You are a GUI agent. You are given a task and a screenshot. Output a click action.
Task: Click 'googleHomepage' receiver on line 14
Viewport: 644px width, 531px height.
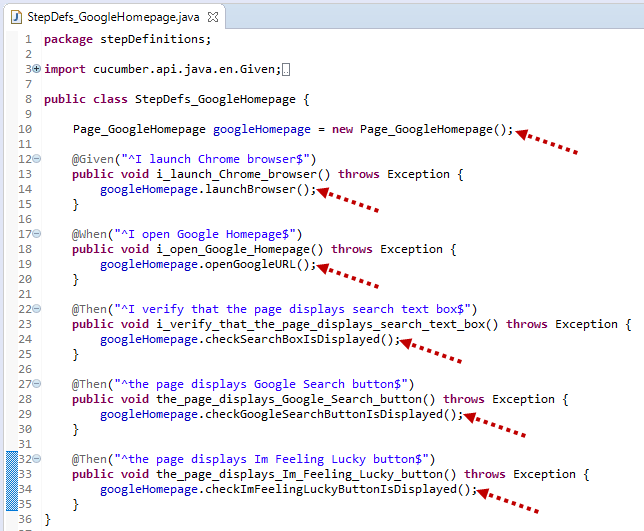click(x=149, y=190)
